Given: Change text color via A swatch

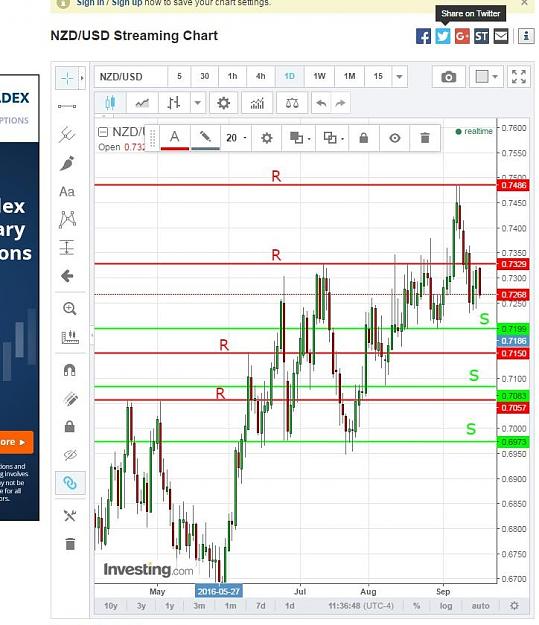Looking at the screenshot, I should (x=175, y=138).
